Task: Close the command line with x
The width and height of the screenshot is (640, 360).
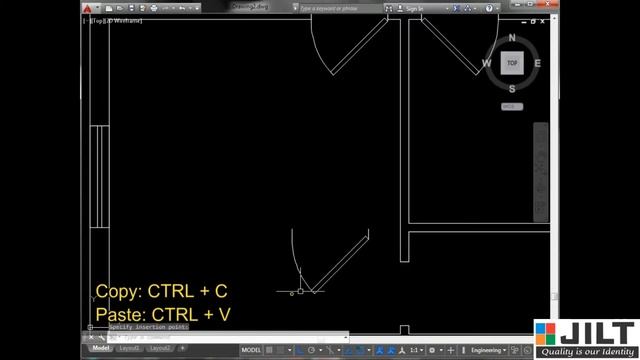Action: pos(91,337)
